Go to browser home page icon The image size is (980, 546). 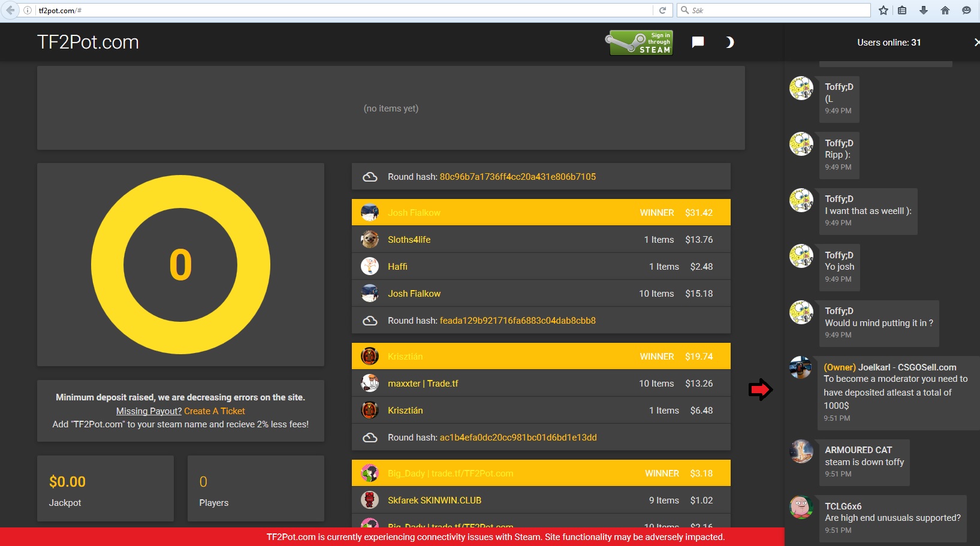click(945, 10)
